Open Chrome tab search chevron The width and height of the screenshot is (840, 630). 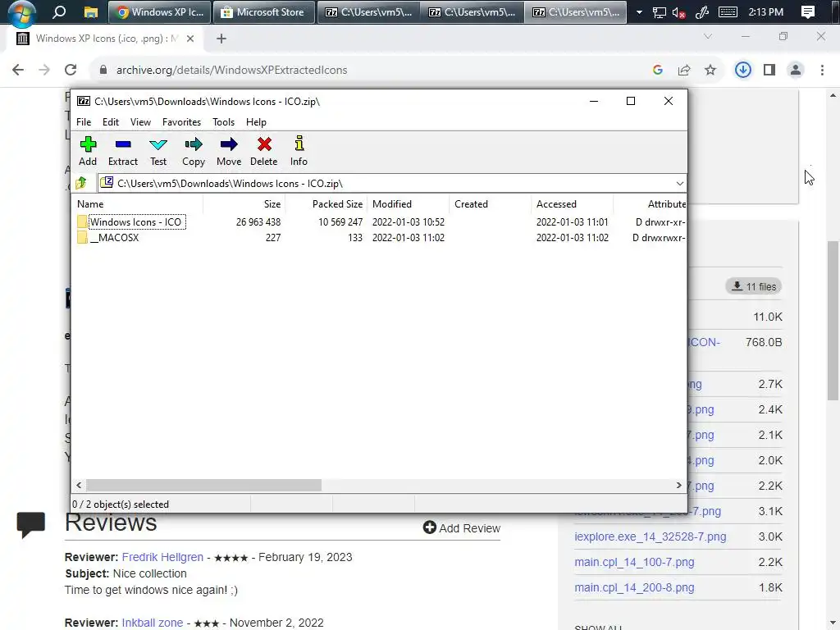(708, 36)
